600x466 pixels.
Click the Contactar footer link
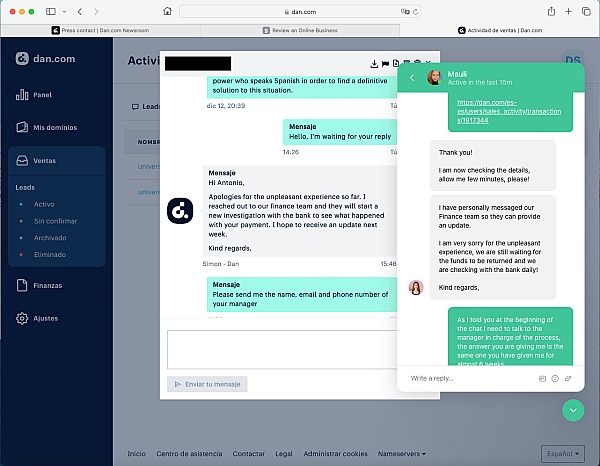(x=249, y=454)
